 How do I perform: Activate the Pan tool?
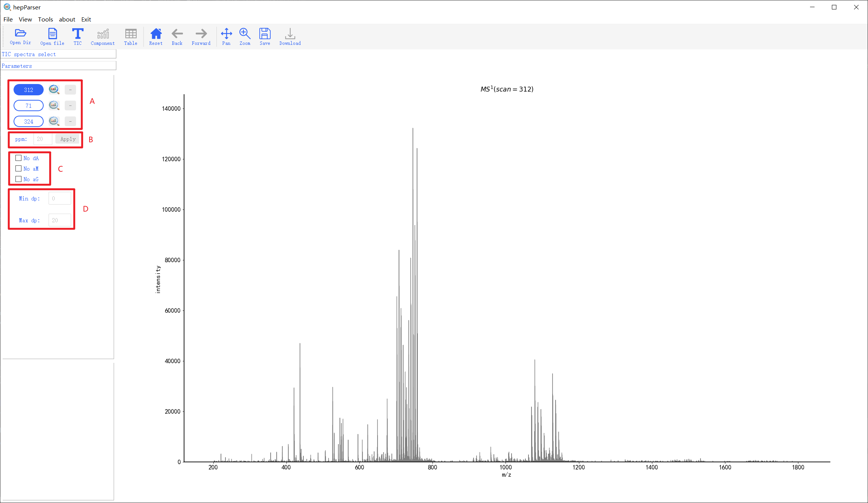(226, 37)
